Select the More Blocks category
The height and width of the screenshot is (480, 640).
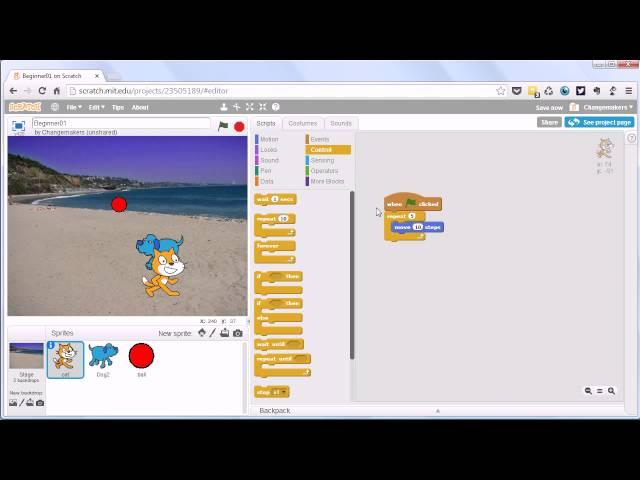(x=327, y=181)
